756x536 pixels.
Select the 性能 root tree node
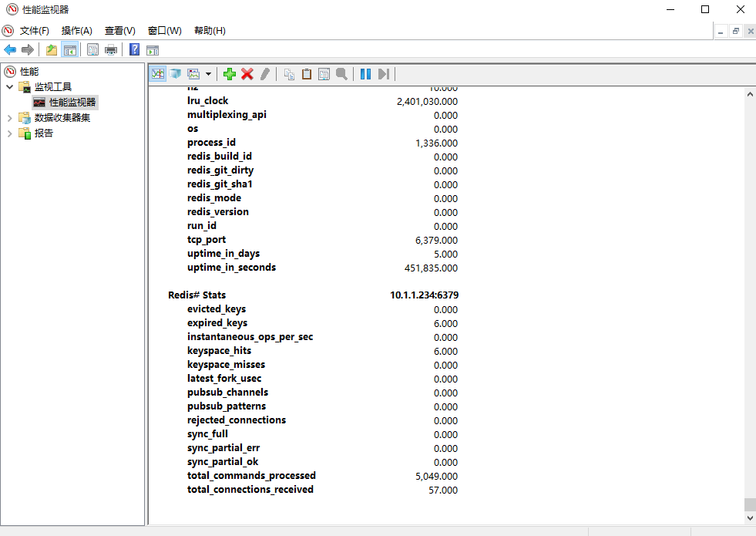pos(29,72)
